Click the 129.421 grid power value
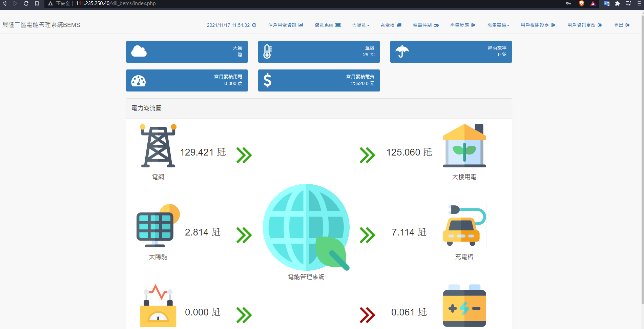Screen dimensions: 644x329 coord(203,152)
